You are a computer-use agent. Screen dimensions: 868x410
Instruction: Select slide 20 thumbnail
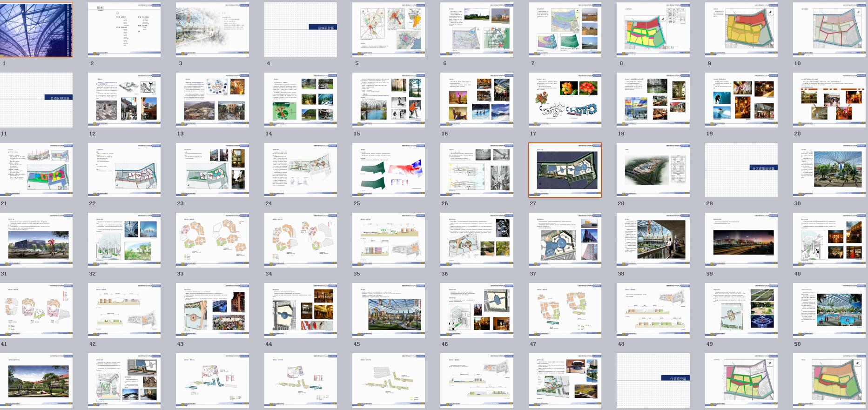(x=830, y=100)
